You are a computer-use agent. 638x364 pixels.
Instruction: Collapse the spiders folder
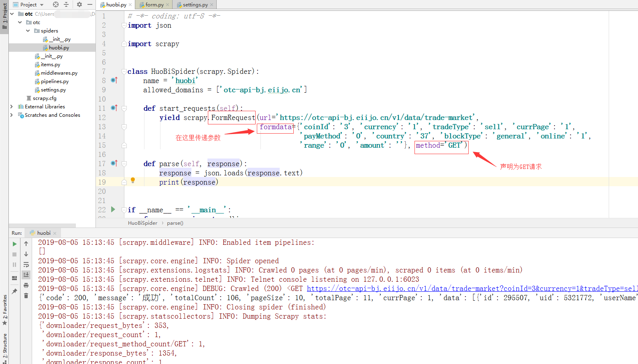tap(28, 31)
